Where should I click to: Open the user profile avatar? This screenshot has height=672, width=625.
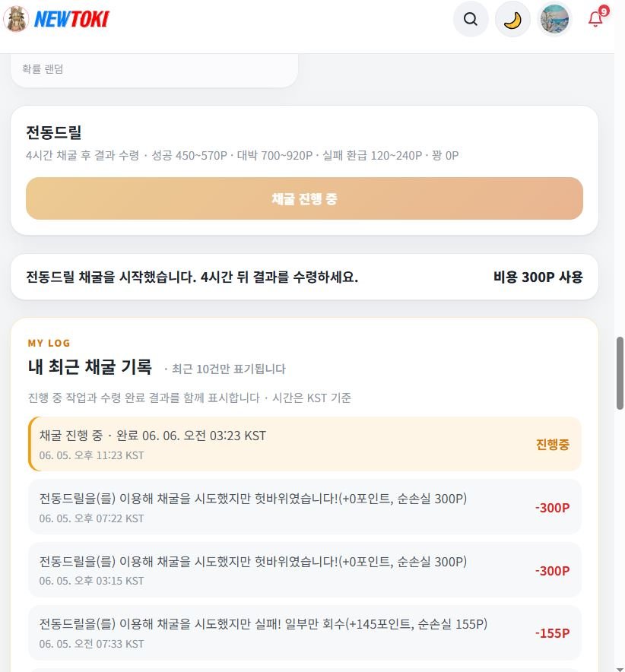click(554, 19)
